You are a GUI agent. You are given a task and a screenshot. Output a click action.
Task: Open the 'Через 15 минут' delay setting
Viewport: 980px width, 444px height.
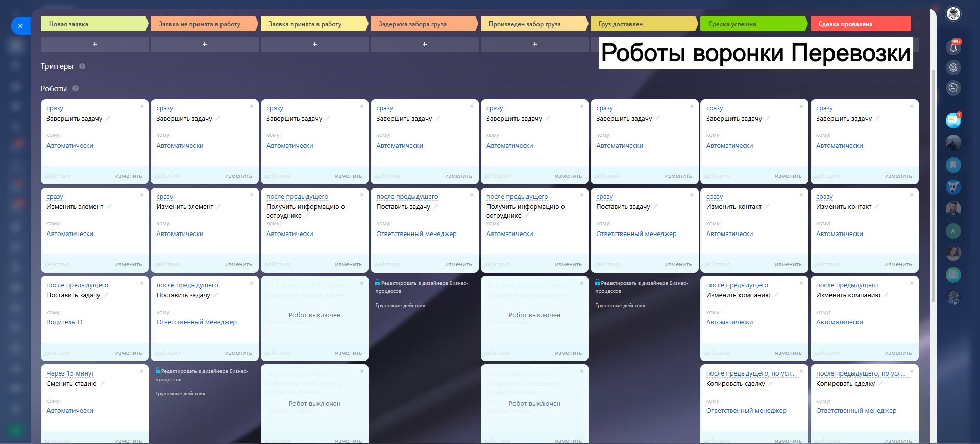pyautogui.click(x=70, y=373)
